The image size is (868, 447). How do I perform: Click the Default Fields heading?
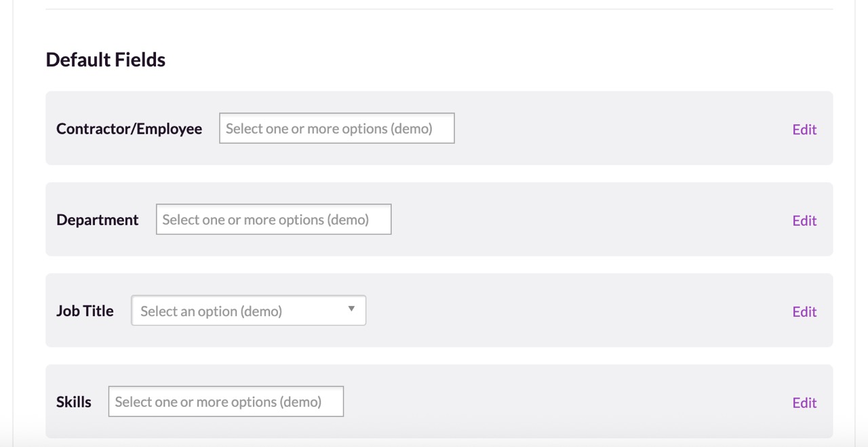click(x=106, y=60)
